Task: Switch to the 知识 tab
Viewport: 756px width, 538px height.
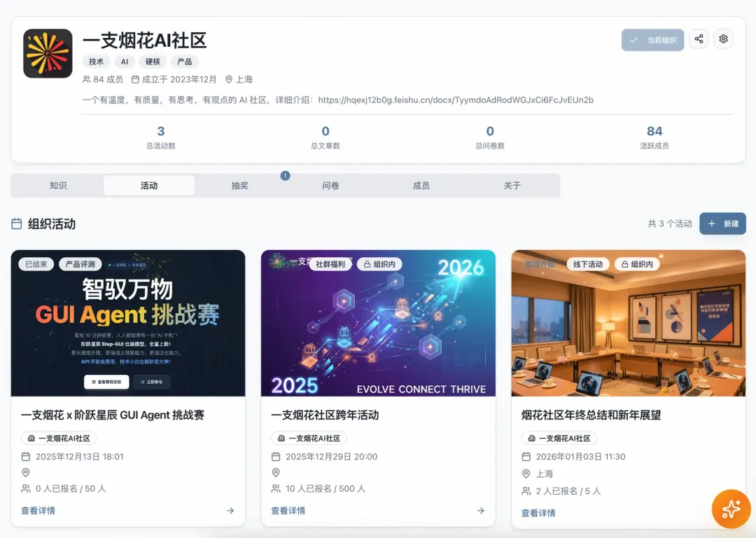Action: [58, 185]
